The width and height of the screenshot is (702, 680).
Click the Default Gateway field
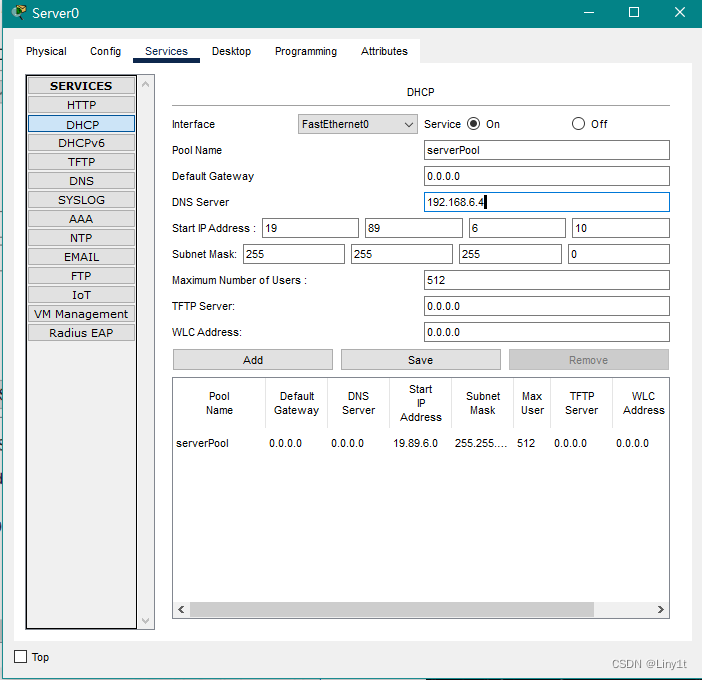tap(547, 176)
